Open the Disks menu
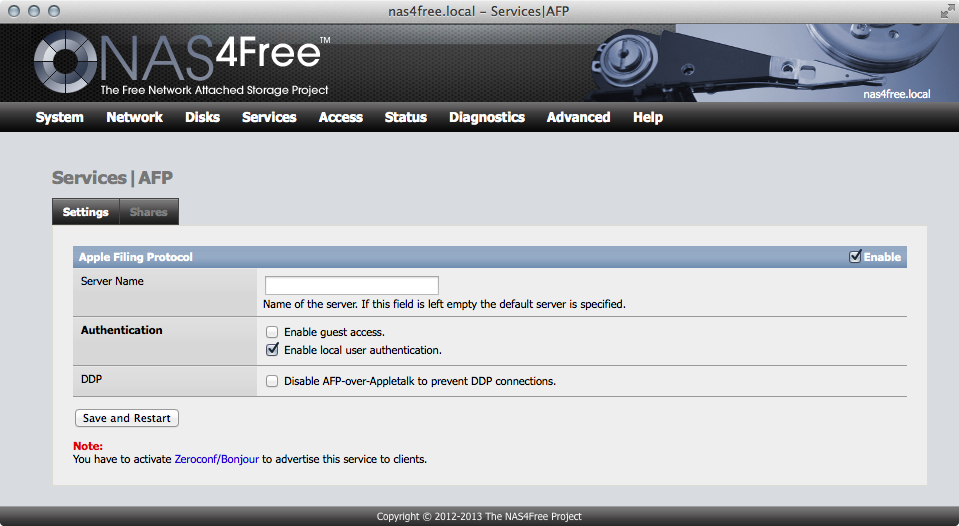 tap(202, 117)
